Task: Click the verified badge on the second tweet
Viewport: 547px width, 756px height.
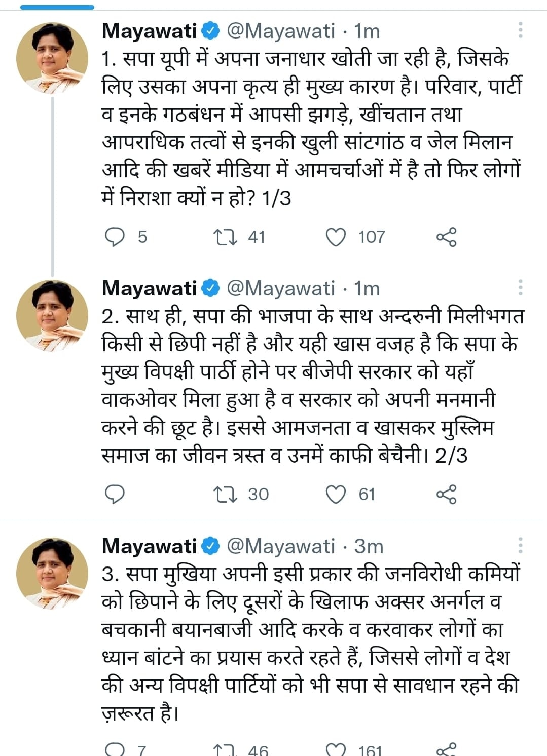Action: (x=211, y=288)
